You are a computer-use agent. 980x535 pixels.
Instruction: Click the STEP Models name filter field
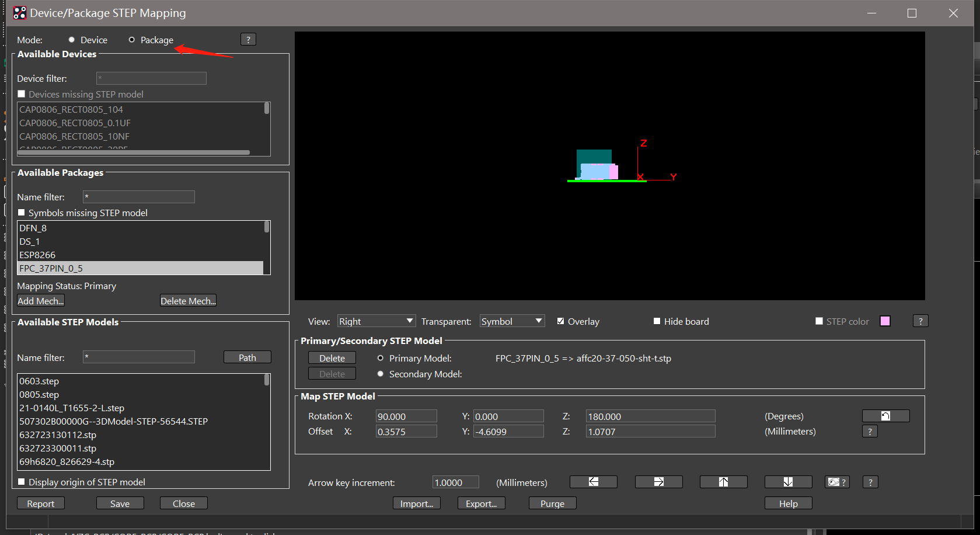click(139, 357)
